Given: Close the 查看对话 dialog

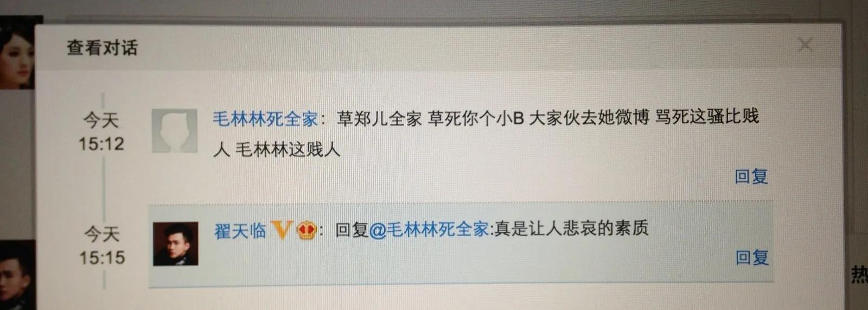Looking at the screenshot, I should click(805, 45).
